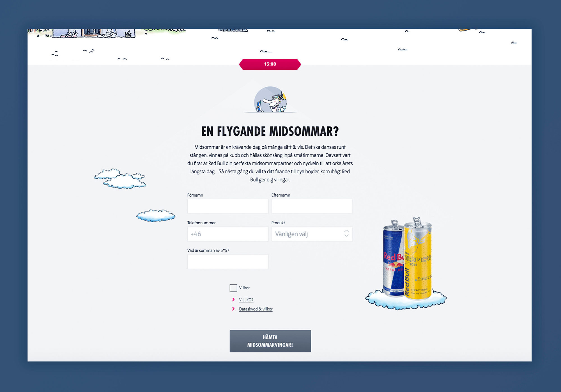Tick the Villkor checkbox
The height and width of the screenshot is (392, 561).
coord(233,288)
